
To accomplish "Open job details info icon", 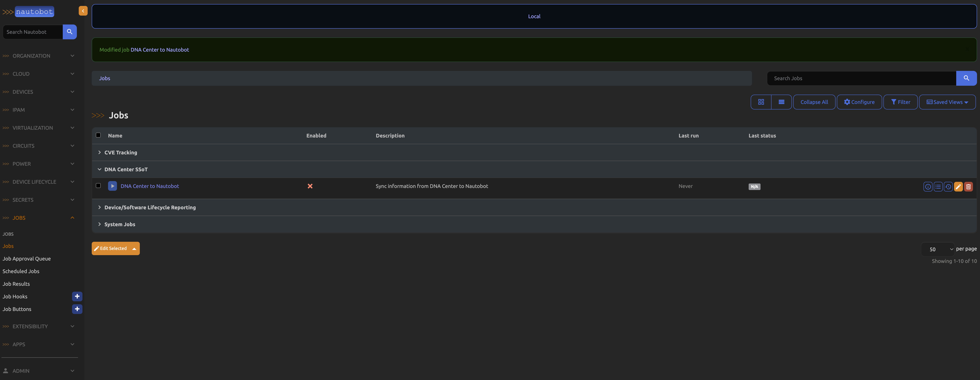I will pyautogui.click(x=927, y=187).
